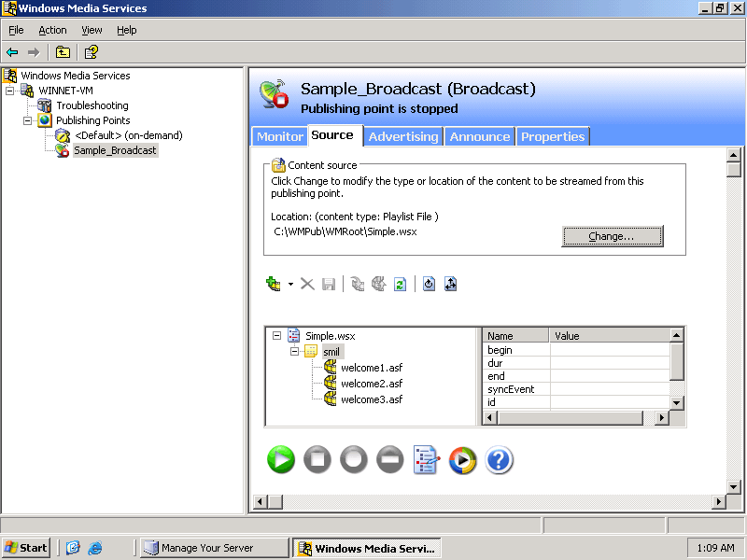
Task: Click the Sample_Broadcast header satellite icon
Action: click(274, 94)
